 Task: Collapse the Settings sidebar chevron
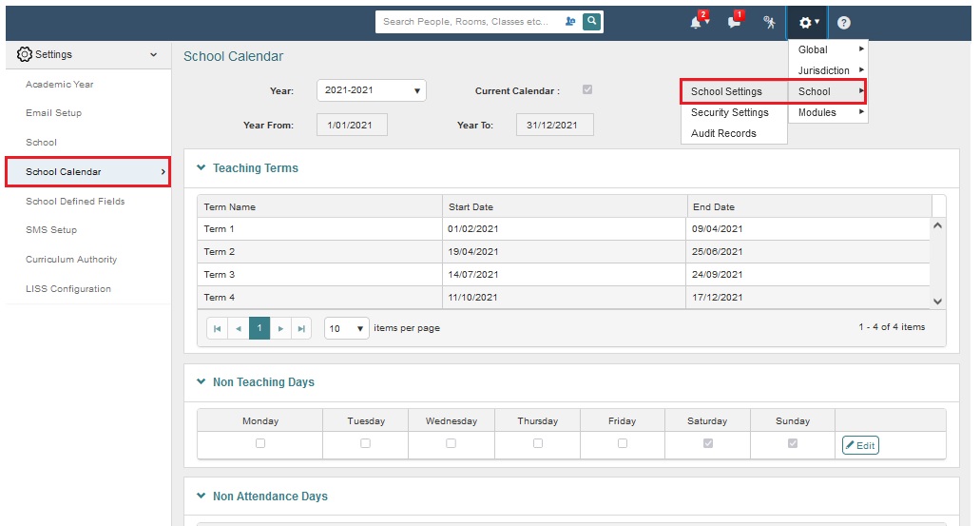click(x=154, y=55)
